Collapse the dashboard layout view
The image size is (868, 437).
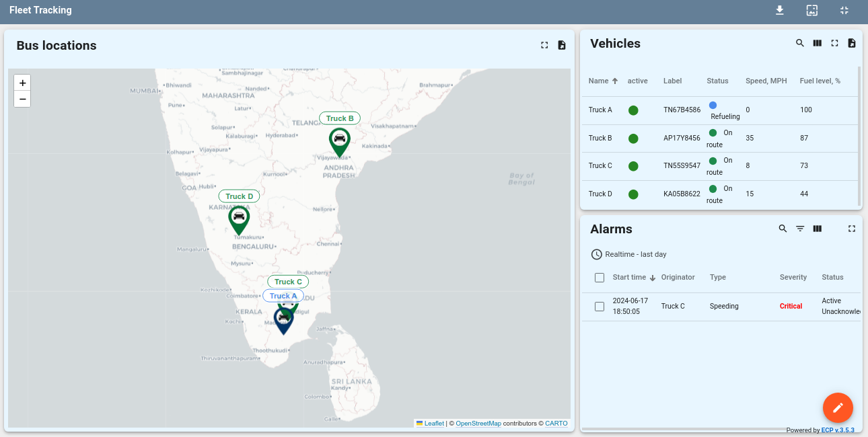(843, 10)
